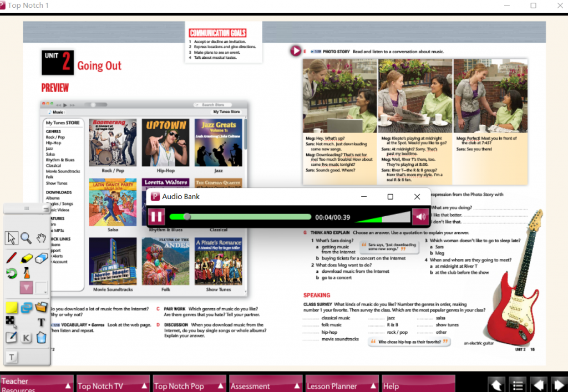This screenshot has width=568, height=392.
Task: Select the magnifying glass zoom tool
Action: [x=26, y=238]
